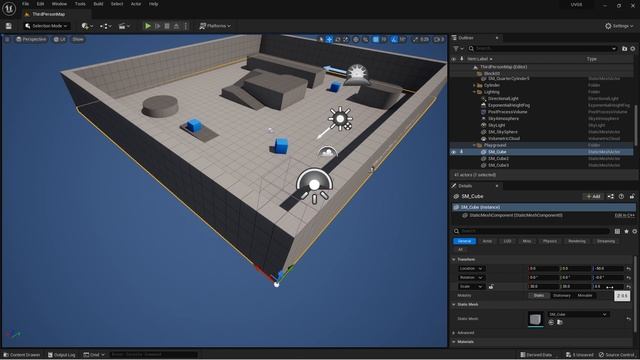This screenshot has width=640, height=360.
Task: Save the current level with disk icon
Action: click(9, 26)
